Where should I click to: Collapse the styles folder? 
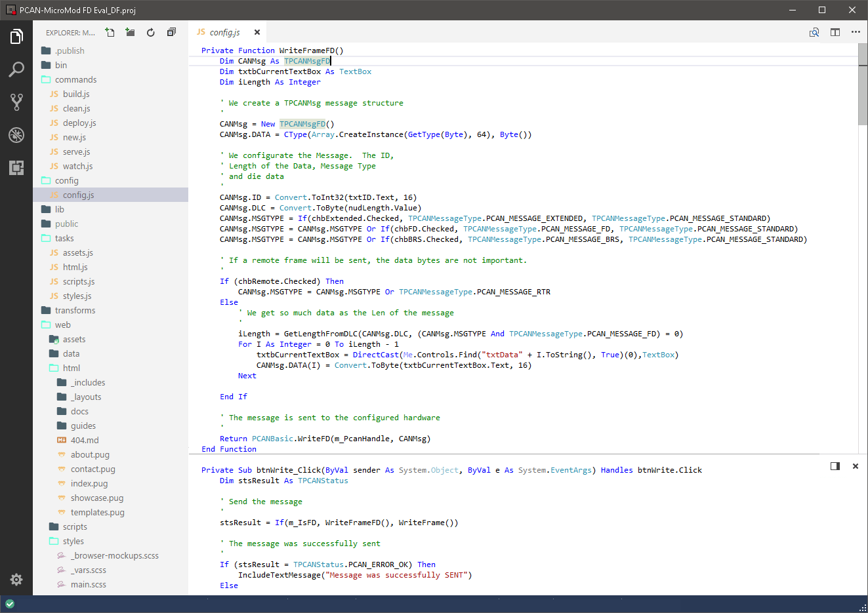[x=110, y=541]
